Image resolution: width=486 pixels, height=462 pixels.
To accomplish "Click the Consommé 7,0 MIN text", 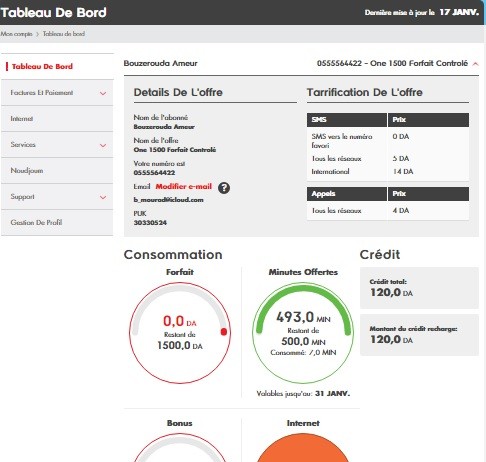I will click(303, 353).
